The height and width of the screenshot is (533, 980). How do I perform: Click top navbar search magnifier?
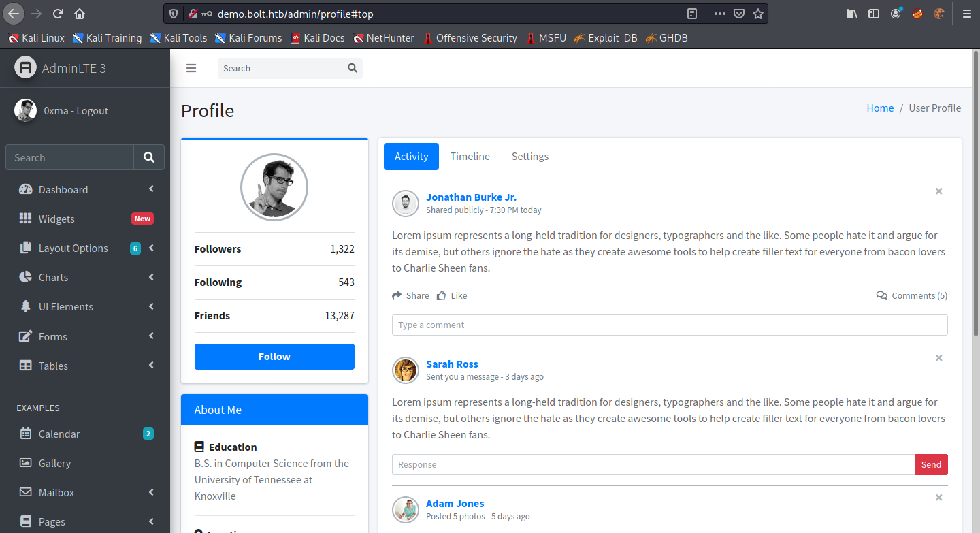tap(352, 68)
